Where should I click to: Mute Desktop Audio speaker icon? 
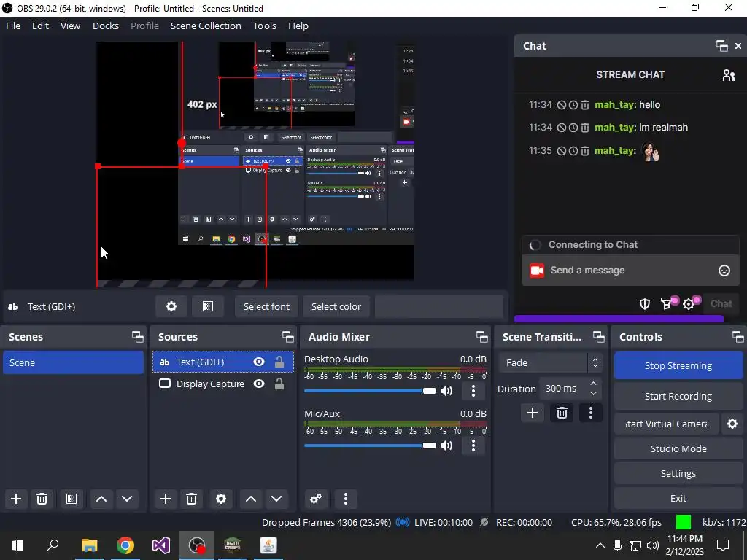click(x=446, y=391)
